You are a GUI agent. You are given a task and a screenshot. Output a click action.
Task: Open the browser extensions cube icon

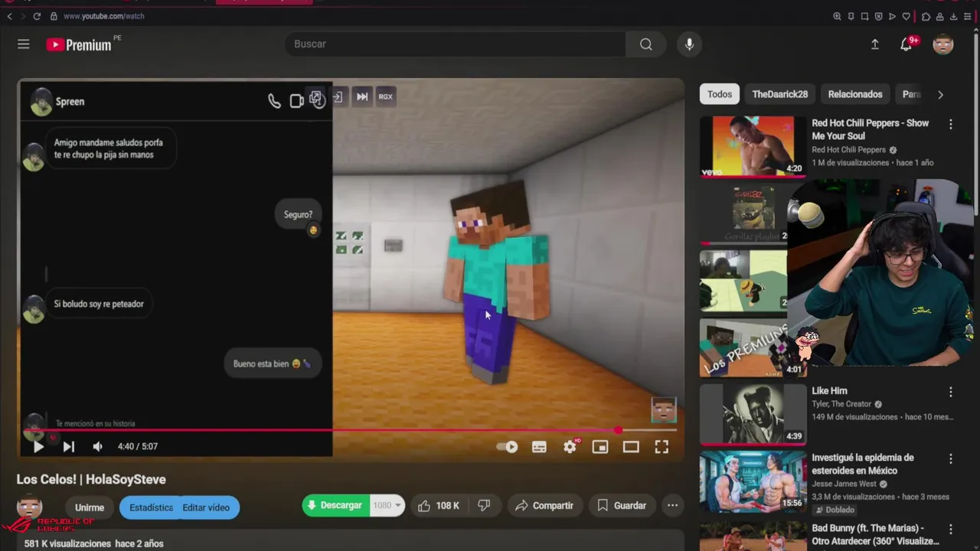(x=926, y=16)
